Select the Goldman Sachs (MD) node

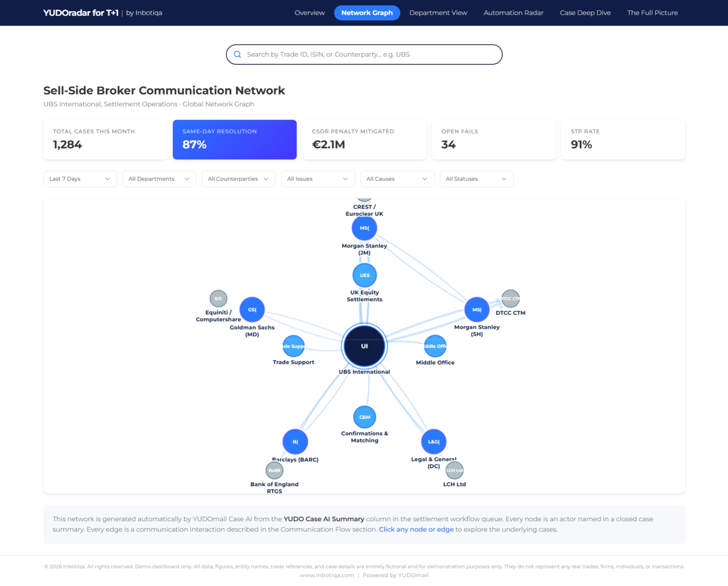tap(252, 310)
